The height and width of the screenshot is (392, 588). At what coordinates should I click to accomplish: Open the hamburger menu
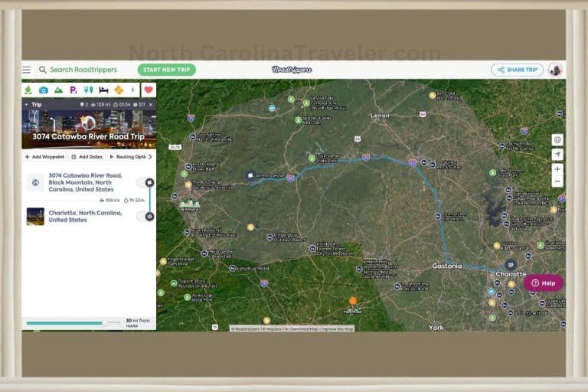coord(27,70)
